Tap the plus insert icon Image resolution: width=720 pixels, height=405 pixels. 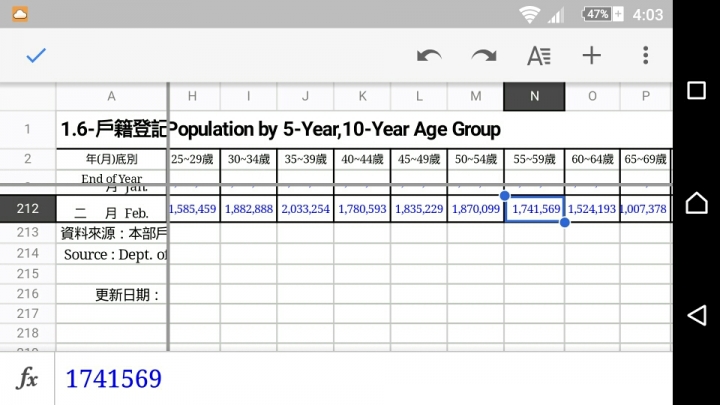point(591,56)
